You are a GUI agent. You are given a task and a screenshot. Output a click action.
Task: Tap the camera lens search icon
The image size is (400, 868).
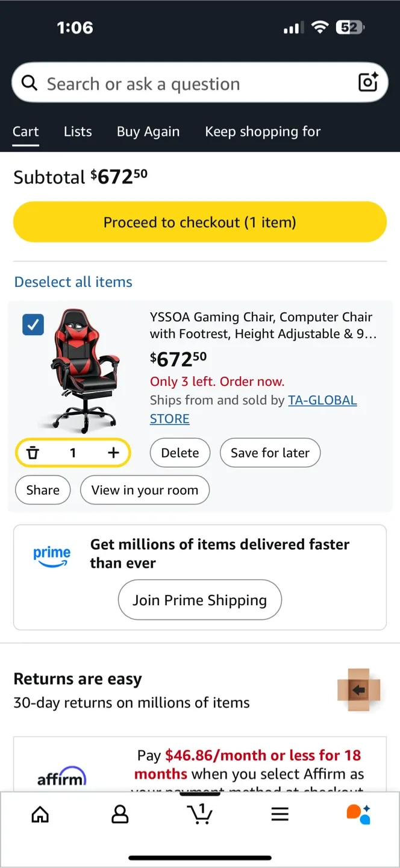(x=367, y=82)
